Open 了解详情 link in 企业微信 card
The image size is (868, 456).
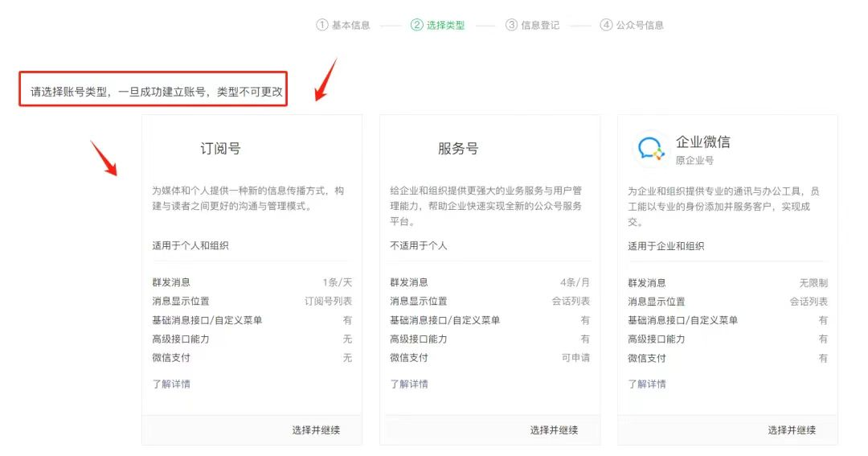coord(647,384)
